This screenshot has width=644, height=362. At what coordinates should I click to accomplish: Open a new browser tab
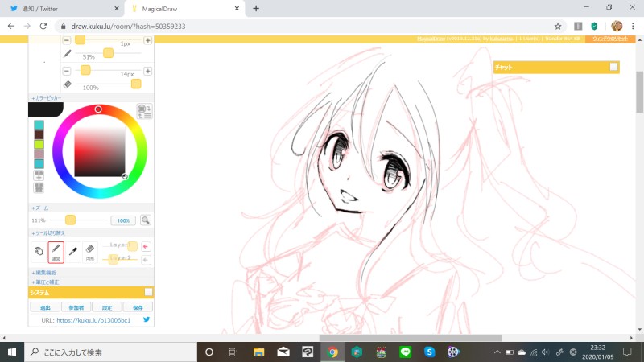pos(256,9)
